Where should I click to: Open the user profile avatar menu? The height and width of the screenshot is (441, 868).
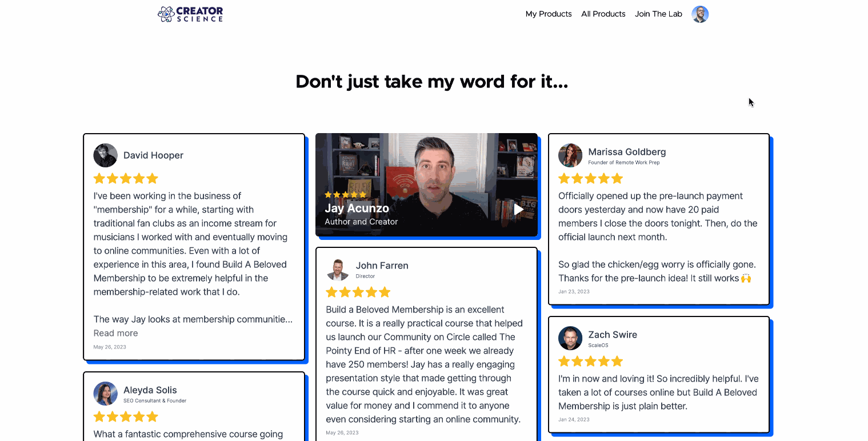tap(700, 14)
